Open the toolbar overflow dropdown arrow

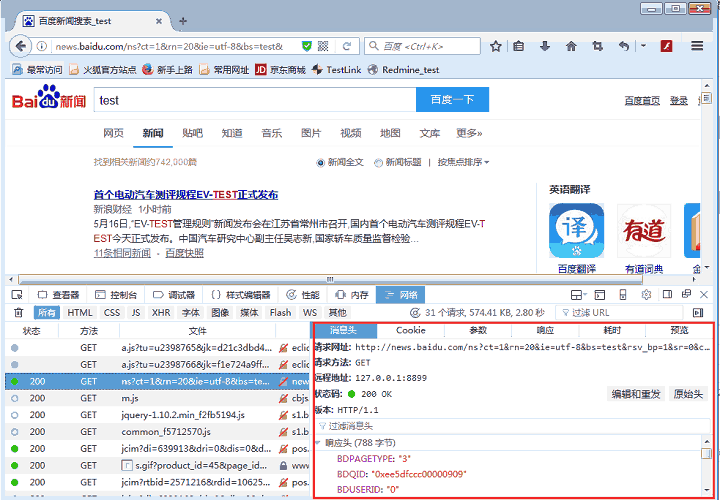(x=644, y=46)
